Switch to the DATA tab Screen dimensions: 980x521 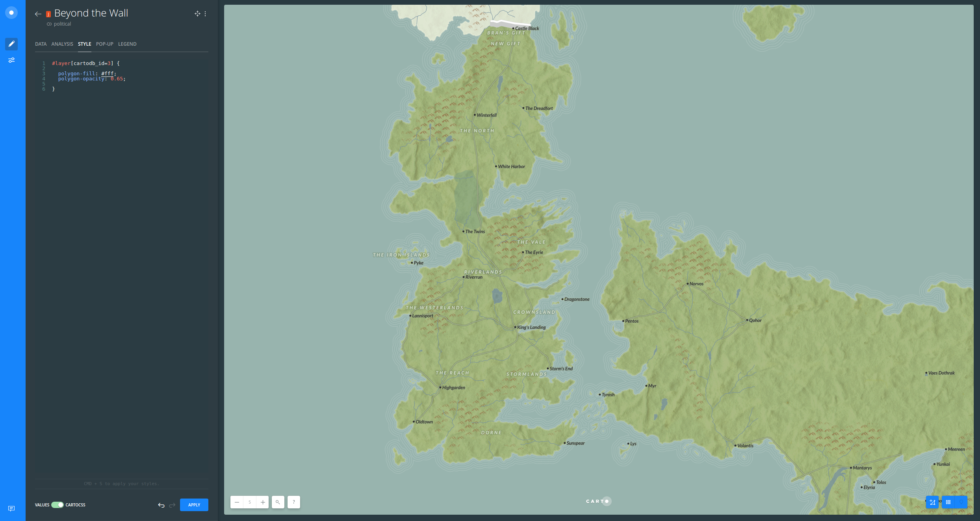coord(41,44)
